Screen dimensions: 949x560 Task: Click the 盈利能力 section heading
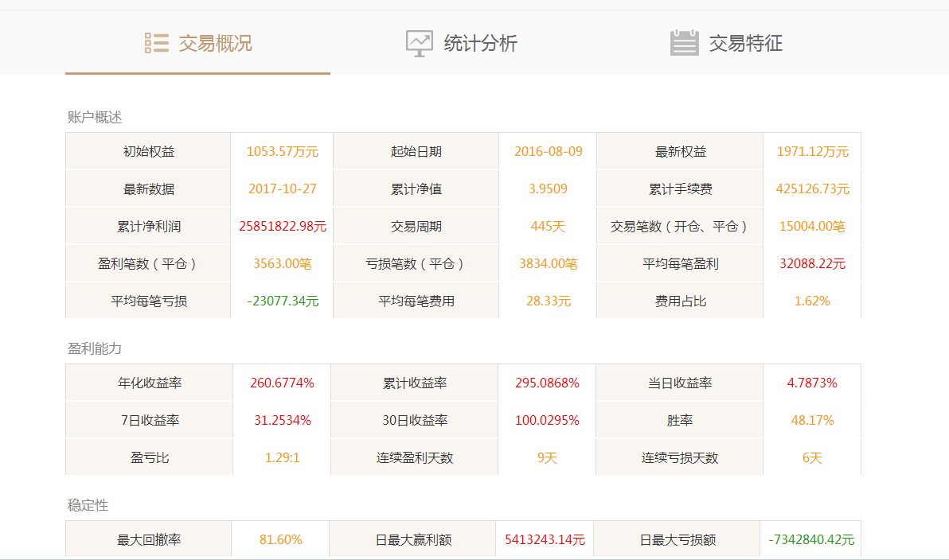coord(95,349)
